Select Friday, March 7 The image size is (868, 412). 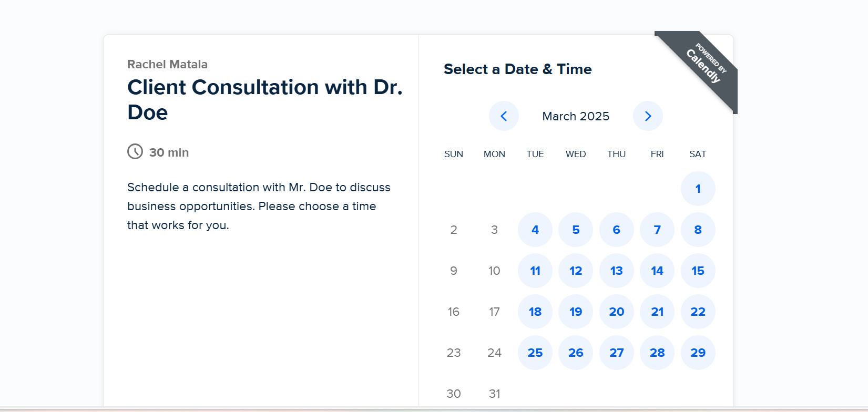pos(657,230)
